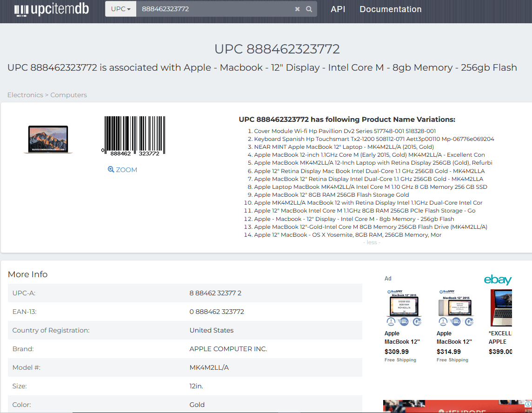Screen dimensions: 532x413
Task: Click the ad info icon on bottom banner
Action: (528, 404)
